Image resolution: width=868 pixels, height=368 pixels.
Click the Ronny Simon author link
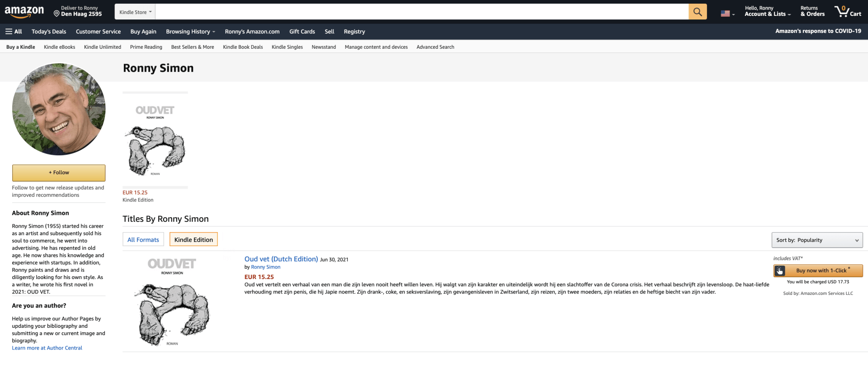point(266,267)
